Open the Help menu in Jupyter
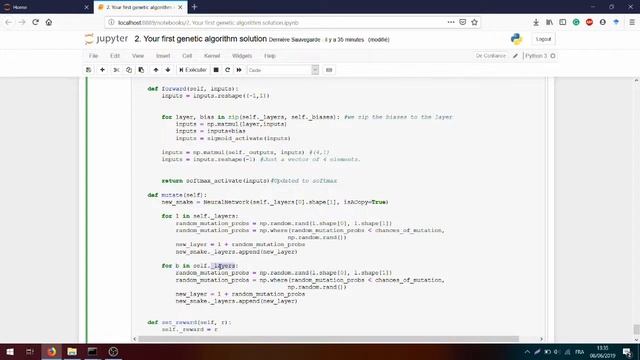 [270, 56]
